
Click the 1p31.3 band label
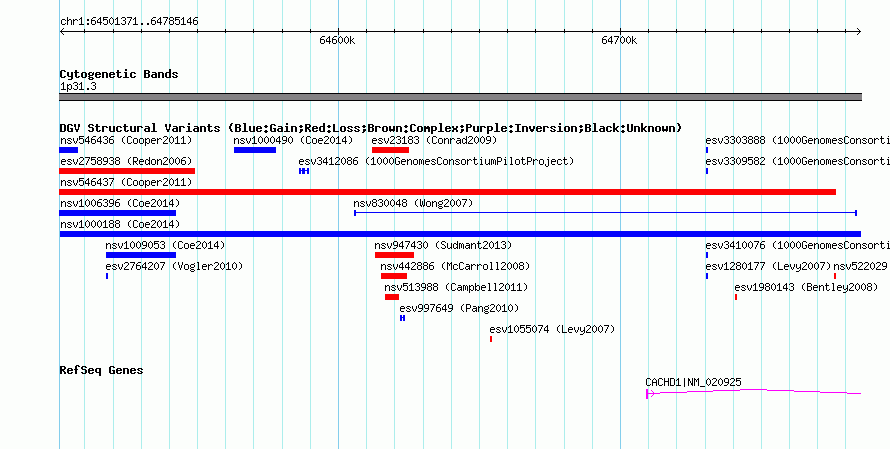tap(78, 87)
